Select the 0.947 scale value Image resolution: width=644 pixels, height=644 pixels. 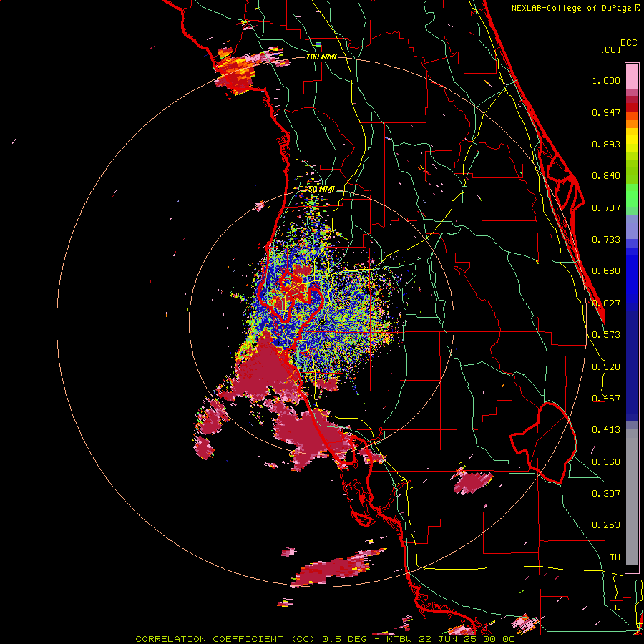point(606,112)
